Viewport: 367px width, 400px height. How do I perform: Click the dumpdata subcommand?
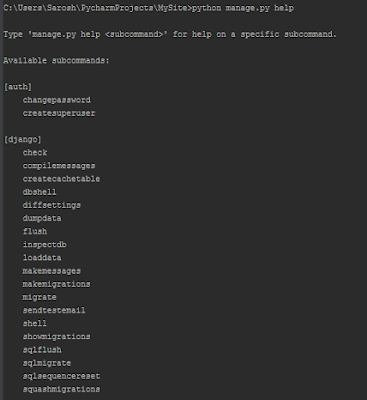pyautogui.click(x=42, y=218)
